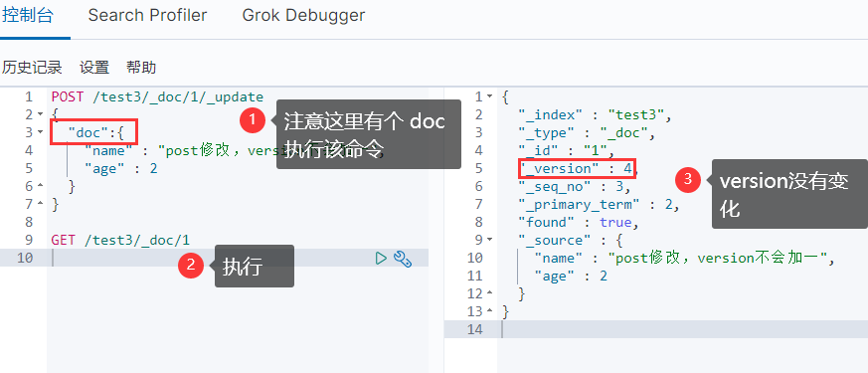Open the 帮助 help panel

point(141,68)
